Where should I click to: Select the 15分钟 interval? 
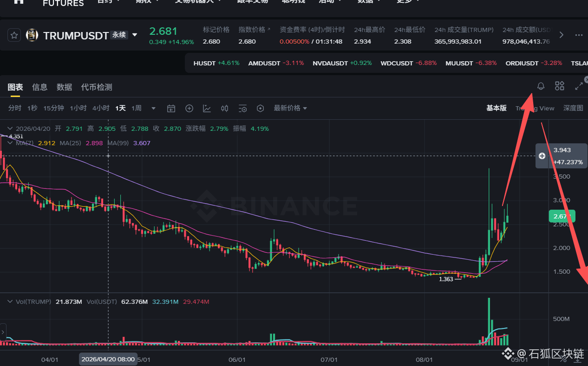pos(54,108)
